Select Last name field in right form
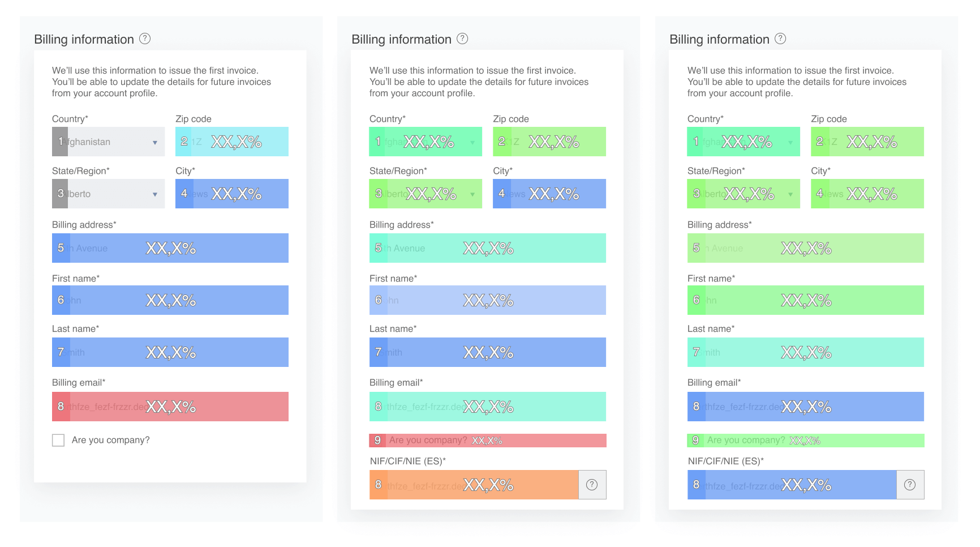 805,352
